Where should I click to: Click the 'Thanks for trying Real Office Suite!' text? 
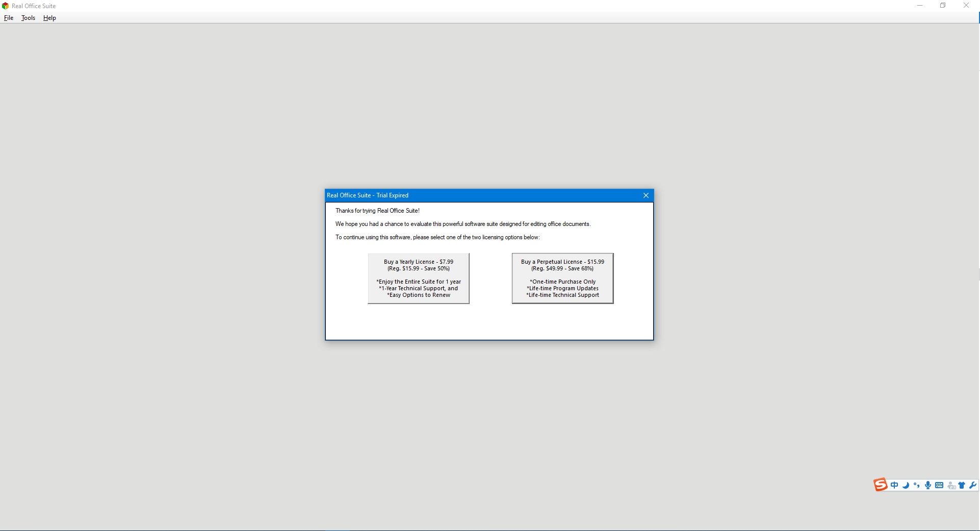377,211
